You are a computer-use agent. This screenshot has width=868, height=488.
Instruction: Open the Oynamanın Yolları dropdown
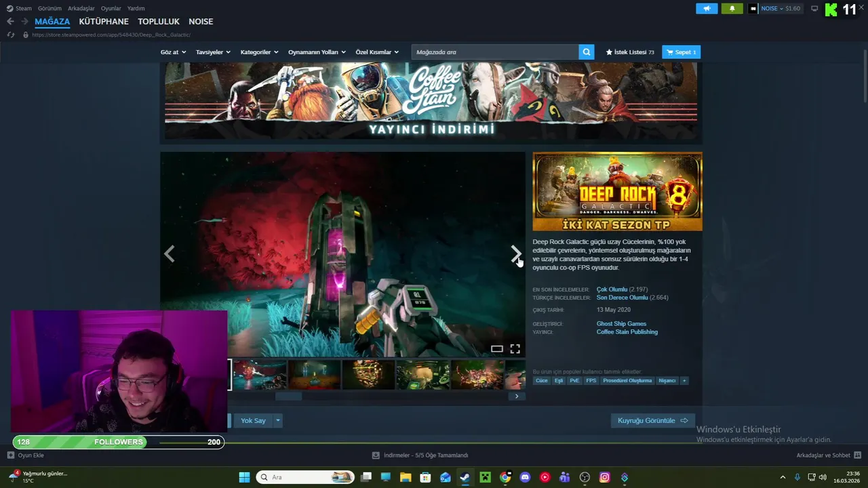click(317, 52)
